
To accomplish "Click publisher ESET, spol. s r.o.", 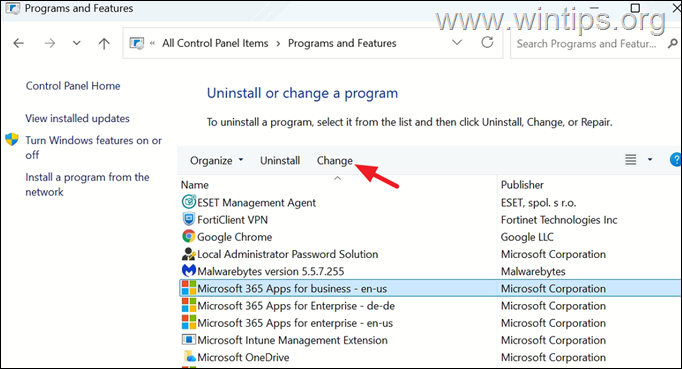I will click(538, 203).
